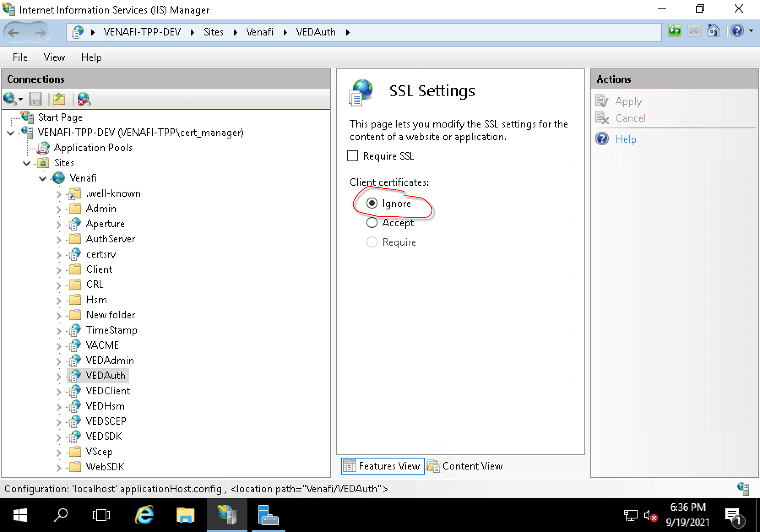Click the Help question mark icon top right
The width and height of the screenshot is (760, 532).
point(737,31)
